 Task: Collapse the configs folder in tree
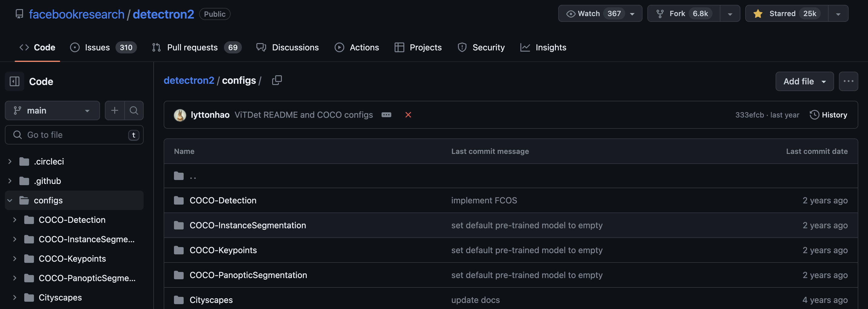10,200
